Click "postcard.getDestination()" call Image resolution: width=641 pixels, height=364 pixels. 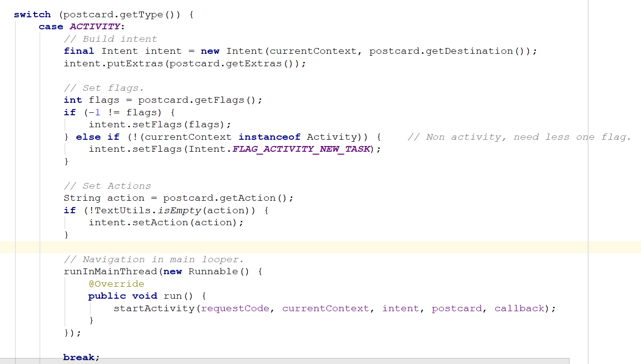447,51
